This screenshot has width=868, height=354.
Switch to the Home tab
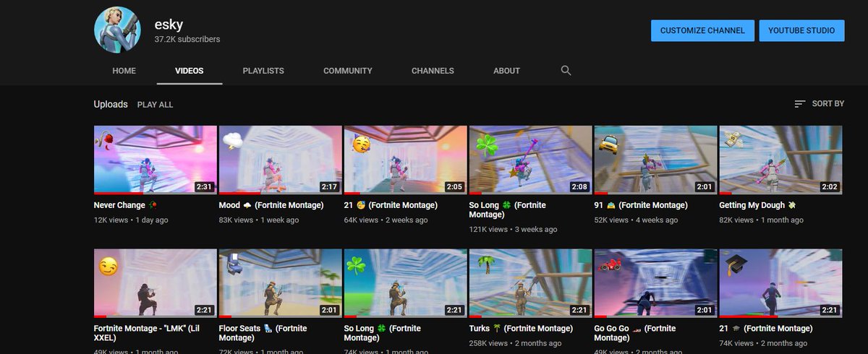(x=124, y=71)
